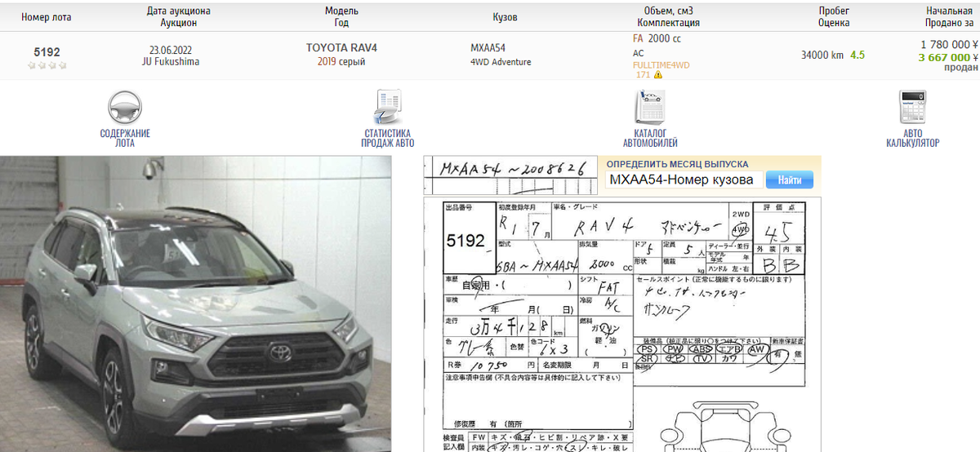Click the grade 4.5 rating
The image size is (980, 452).
click(x=857, y=55)
